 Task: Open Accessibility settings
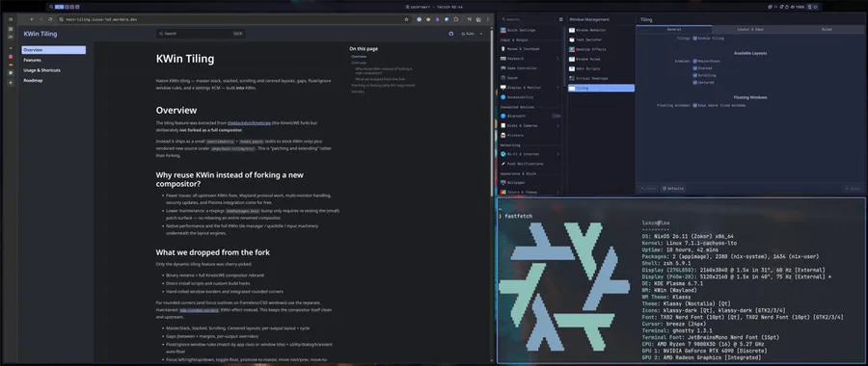tap(530, 97)
